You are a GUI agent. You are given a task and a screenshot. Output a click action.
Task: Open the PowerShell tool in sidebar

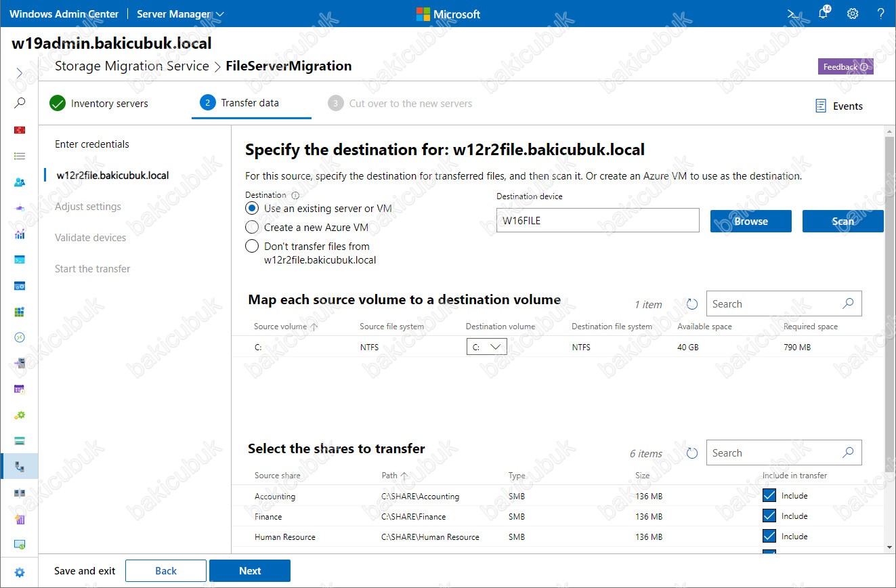[20, 259]
